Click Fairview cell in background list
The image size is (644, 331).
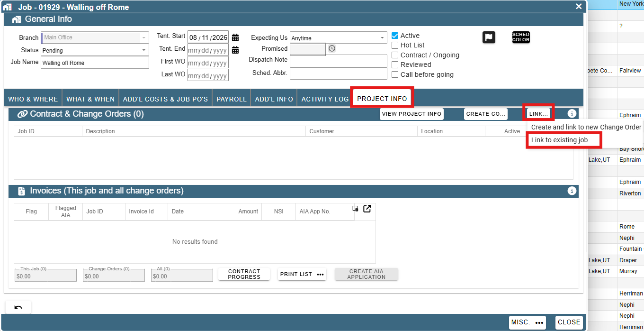(630, 71)
